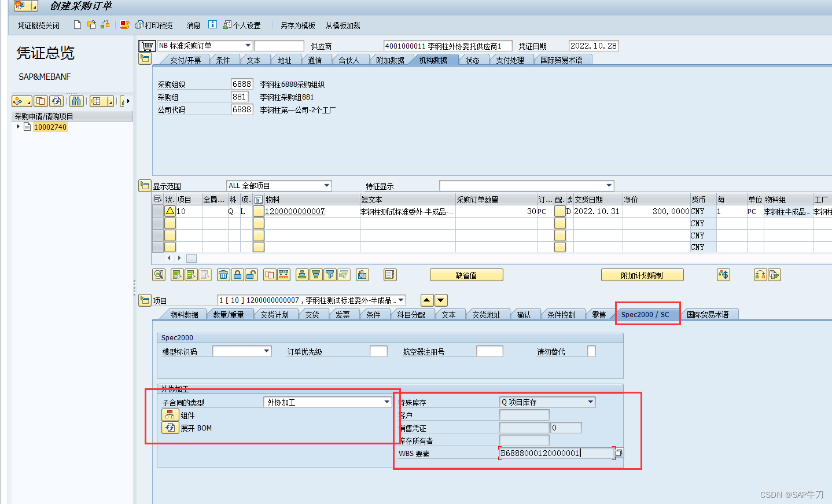This screenshot has height=504, width=832.
Task: Open the 特征显示 dropdown
Action: point(609,186)
